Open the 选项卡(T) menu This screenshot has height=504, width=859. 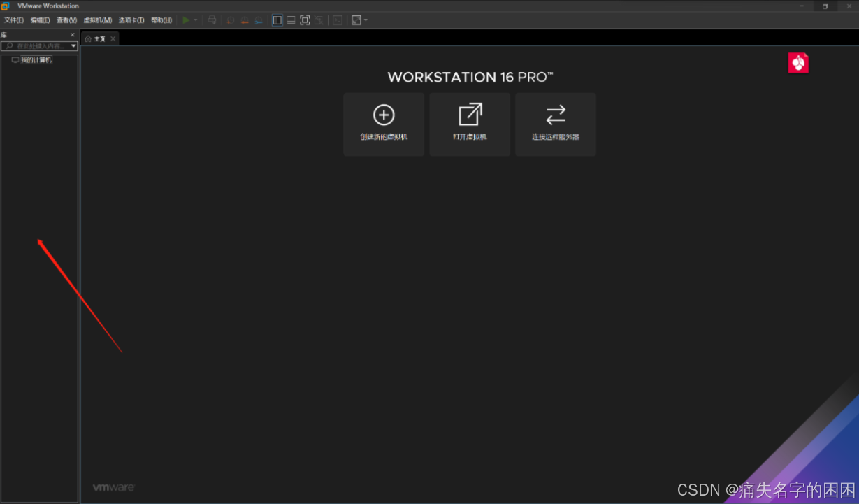[x=131, y=20]
